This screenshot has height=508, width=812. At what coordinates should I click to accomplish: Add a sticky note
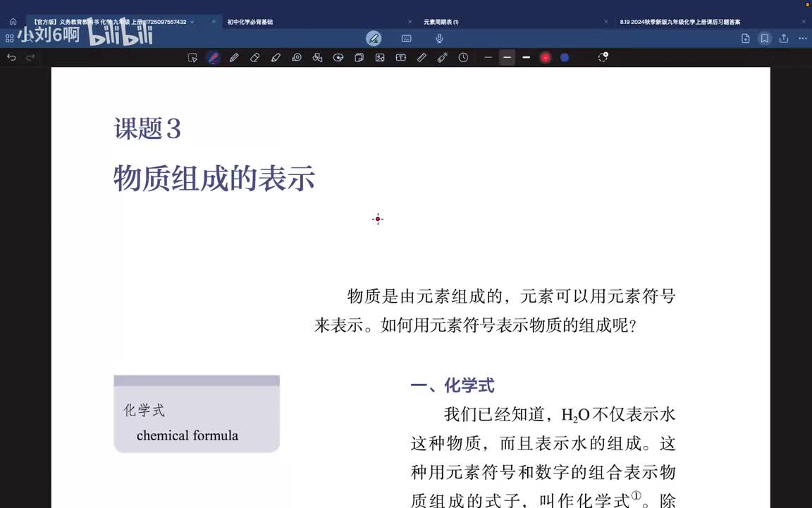359,58
